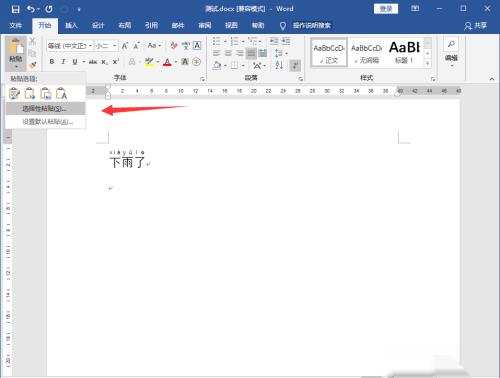
Task: Click the Share person icon
Action: 468,26
